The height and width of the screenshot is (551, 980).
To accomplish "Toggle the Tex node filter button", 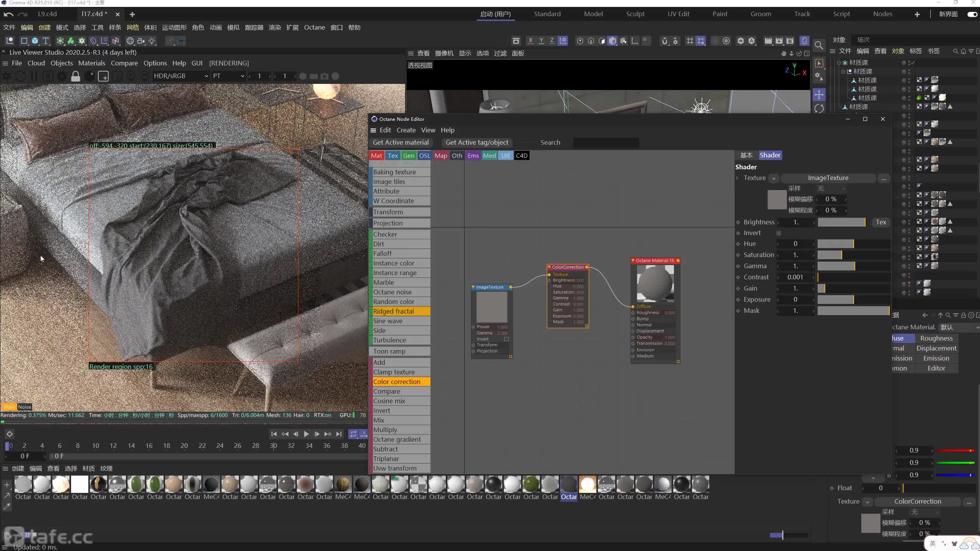I will [393, 155].
